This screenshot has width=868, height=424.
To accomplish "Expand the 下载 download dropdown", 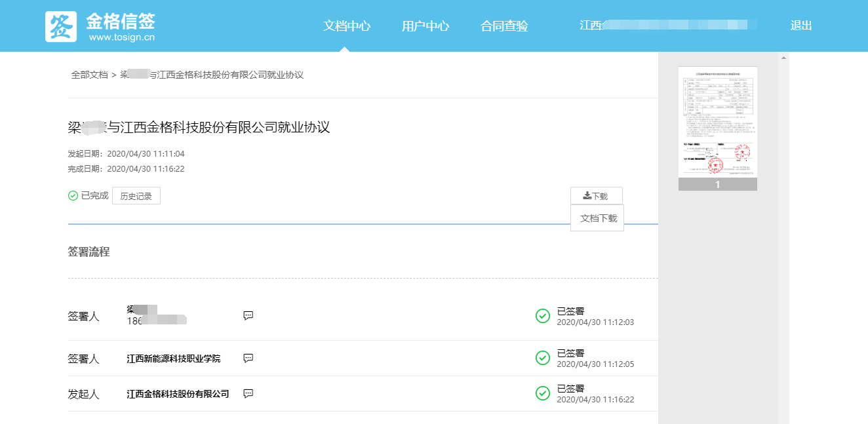I will pyautogui.click(x=596, y=196).
